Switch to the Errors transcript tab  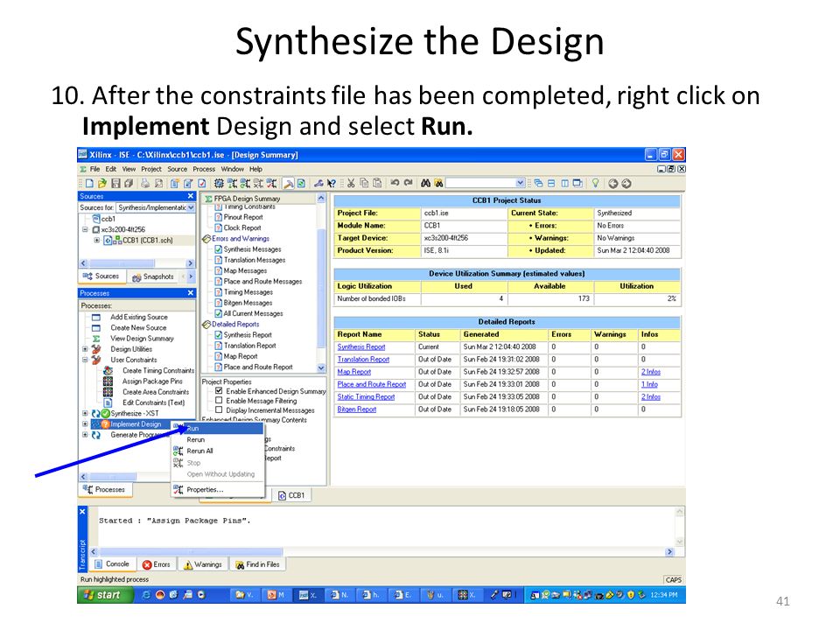coord(157,564)
